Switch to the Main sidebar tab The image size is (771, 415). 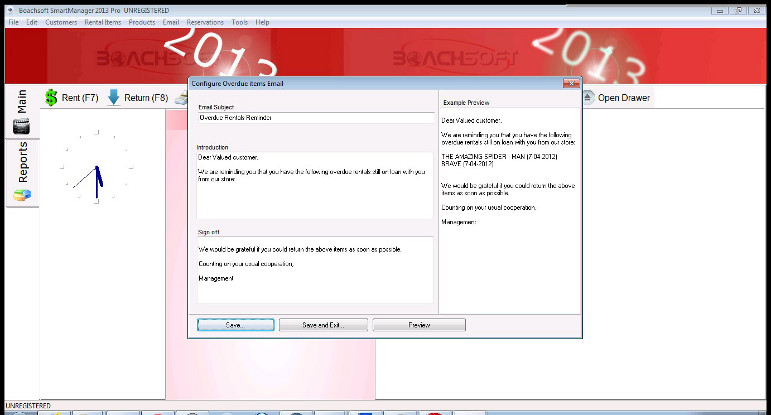pos(22,112)
